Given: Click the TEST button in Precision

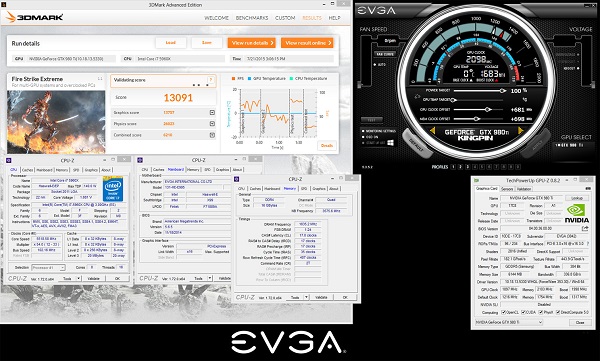Looking at the screenshot, I should point(372,120).
